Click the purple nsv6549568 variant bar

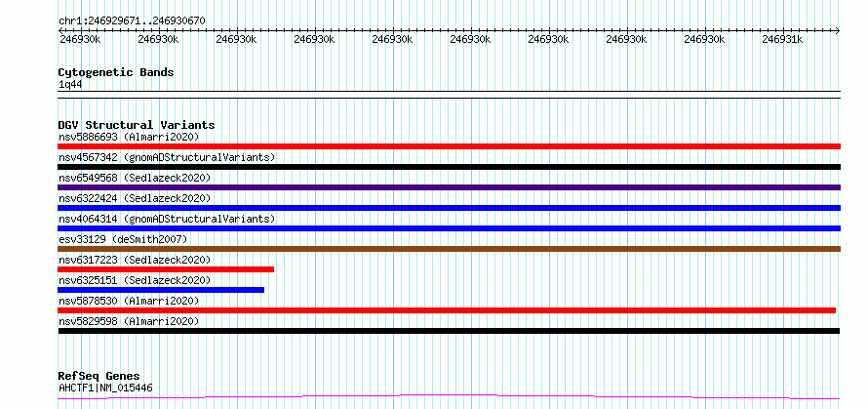point(449,187)
